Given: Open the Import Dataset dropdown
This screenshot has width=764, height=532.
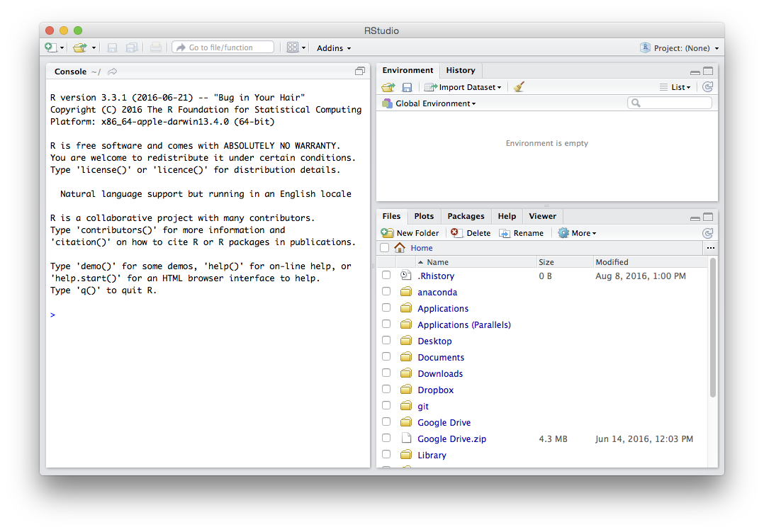Looking at the screenshot, I should tap(463, 87).
